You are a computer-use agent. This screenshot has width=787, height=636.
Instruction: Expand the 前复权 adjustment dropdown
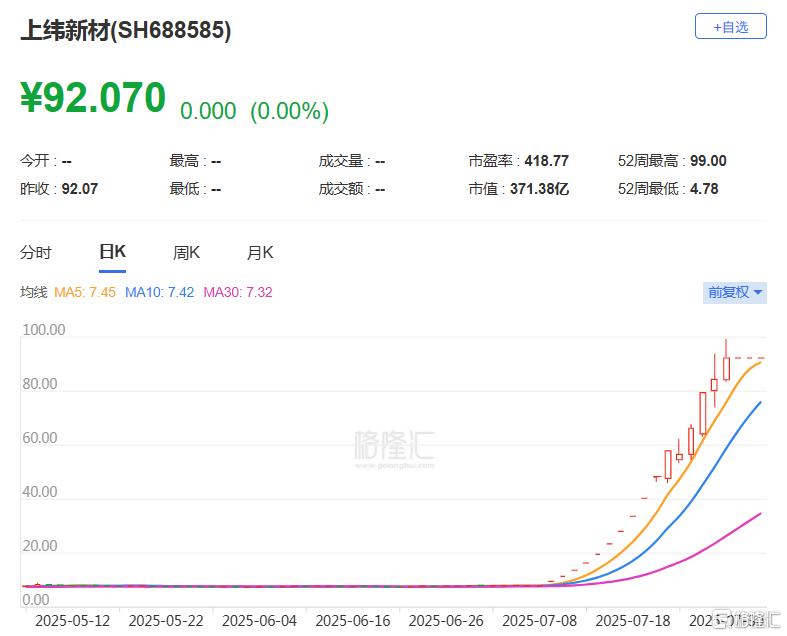[x=735, y=292]
